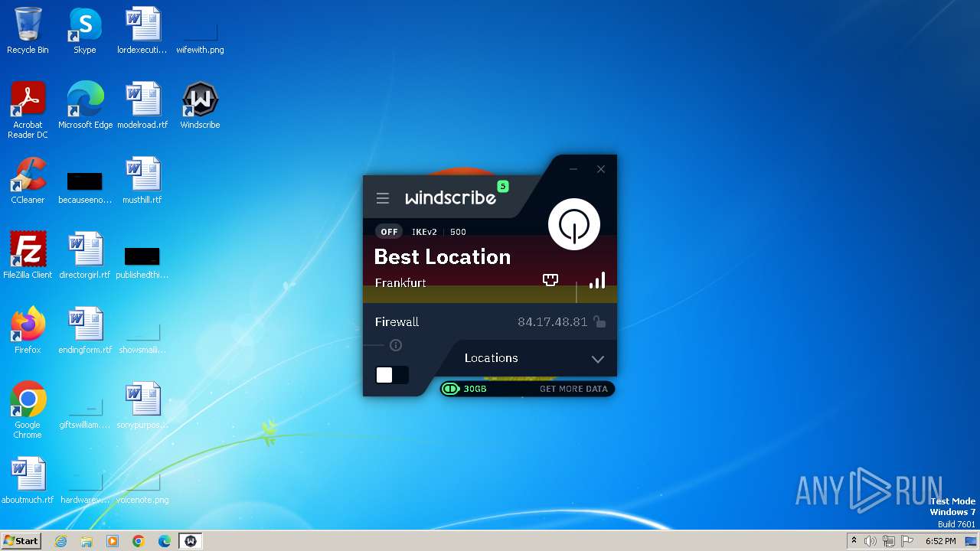The height and width of the screenshot is (551, 980).
Task: Select the Microsoft Edge desktop shortcut
Action: pyautogui.click(x=85, y=106)
